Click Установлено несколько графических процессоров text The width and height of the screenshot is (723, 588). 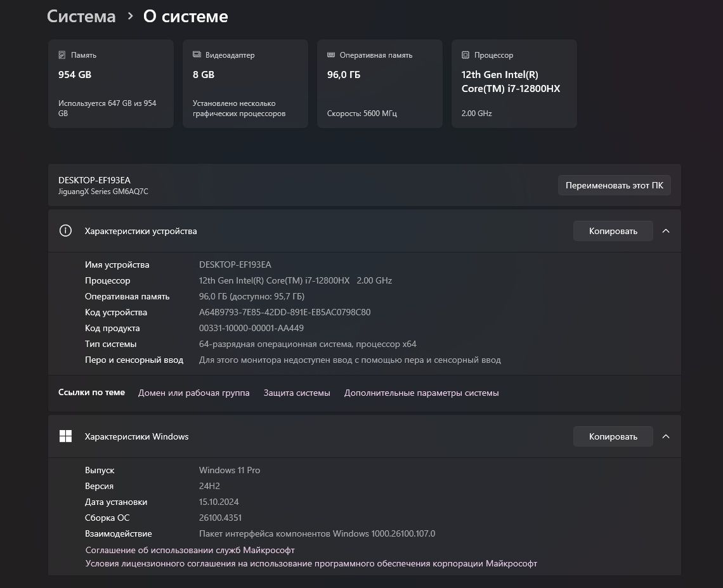[239, 108]
